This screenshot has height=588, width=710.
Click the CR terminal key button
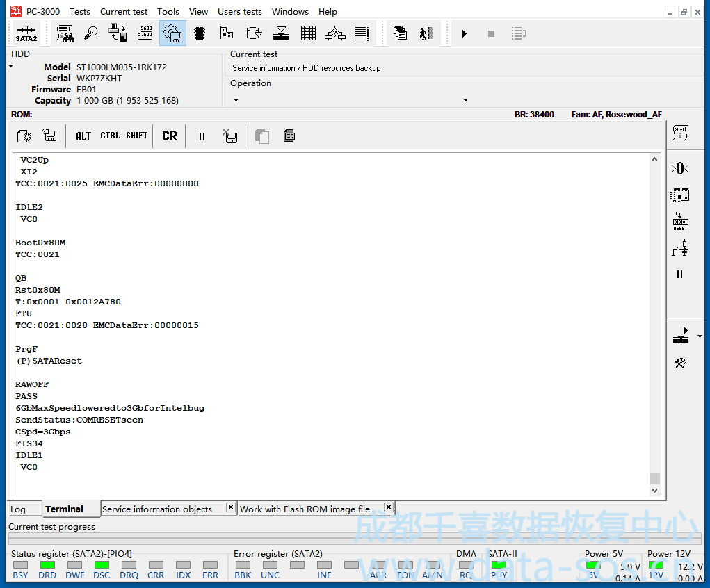(x=170, y=136)
